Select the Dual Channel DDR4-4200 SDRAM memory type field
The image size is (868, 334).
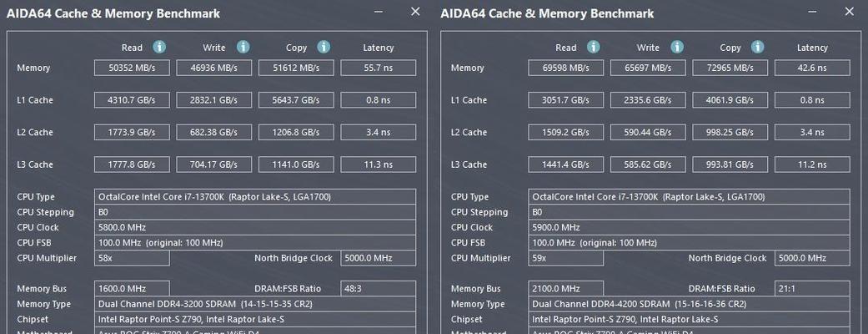point(690,304)
